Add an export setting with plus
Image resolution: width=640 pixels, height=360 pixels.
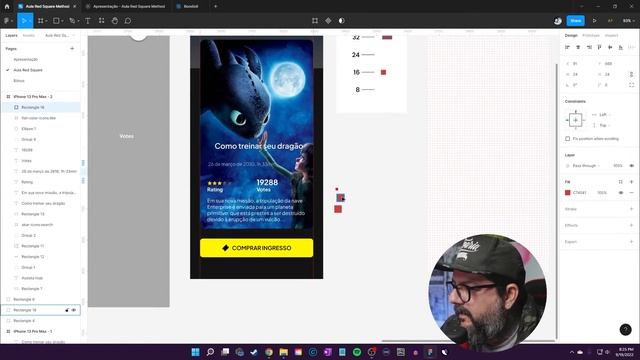click(631, 242)
